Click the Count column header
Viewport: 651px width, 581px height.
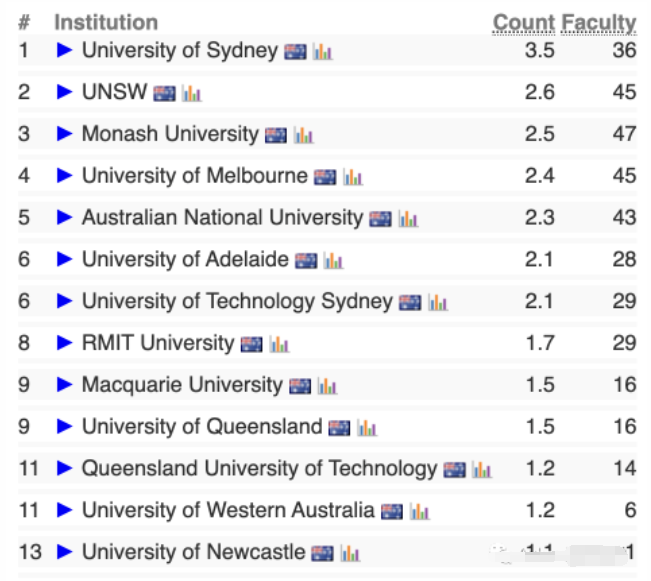coord(524,23)
